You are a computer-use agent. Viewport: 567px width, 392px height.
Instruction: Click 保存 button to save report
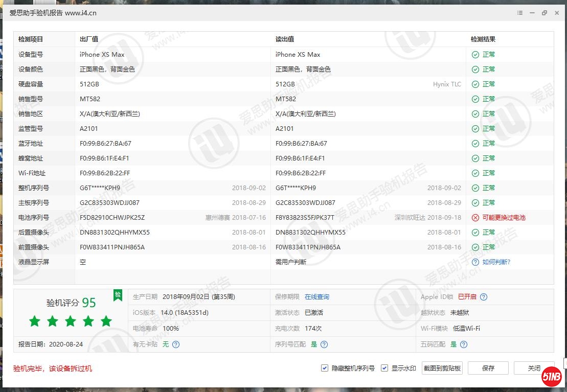[x=488, y=368]
